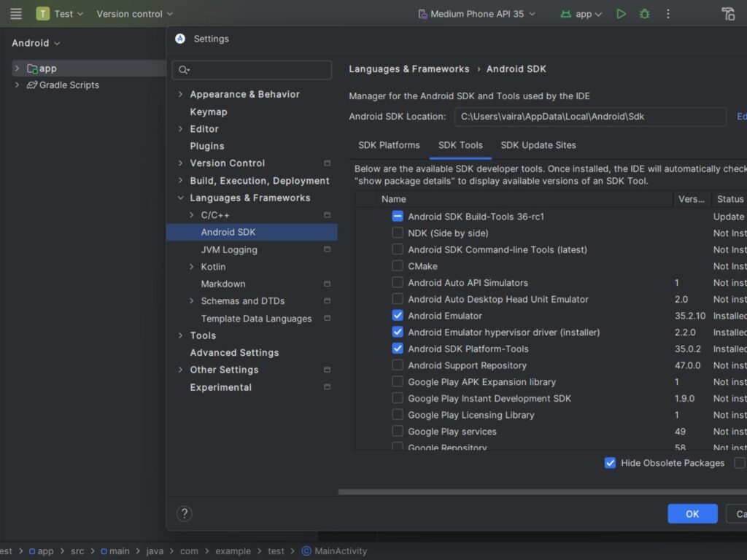
Task: Open the app run configuration dropdown
Action: tap(581, 14)
